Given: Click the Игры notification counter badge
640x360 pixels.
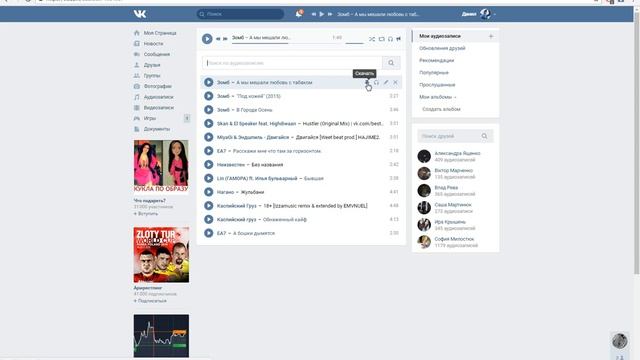Looking at the screenshot, I should coord(187,118).
